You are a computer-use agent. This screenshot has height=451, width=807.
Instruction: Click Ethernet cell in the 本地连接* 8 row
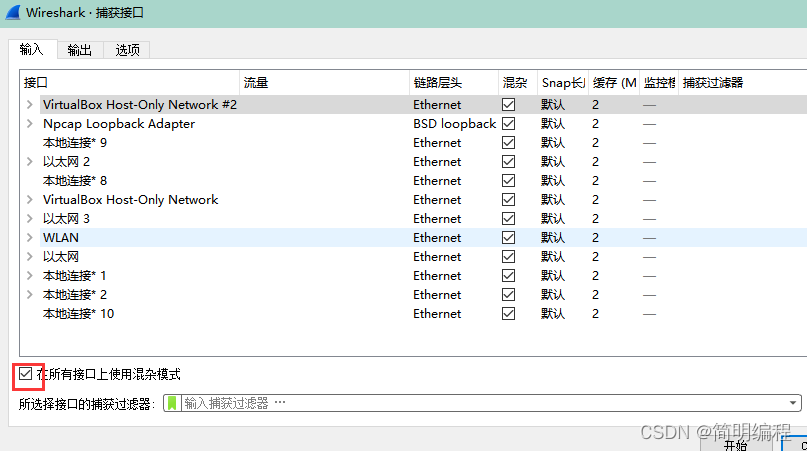[437, 181]
